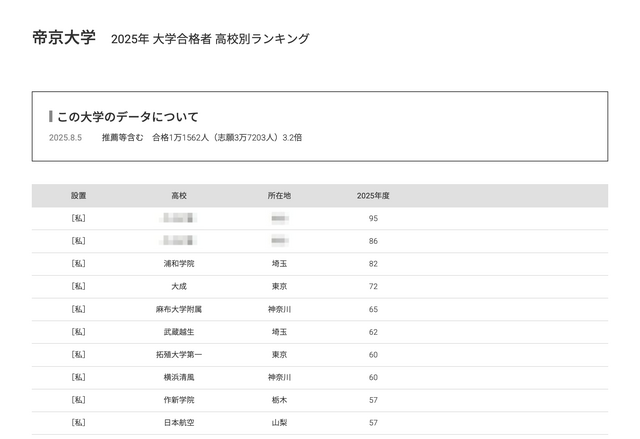The image size is (640, 439).
Task: Click the value 60 for 横浜清風
Action: (x=373, y=377)
